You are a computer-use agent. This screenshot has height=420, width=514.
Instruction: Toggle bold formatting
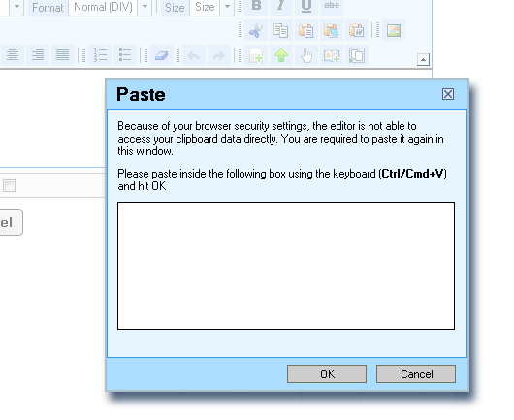[256, 6]
